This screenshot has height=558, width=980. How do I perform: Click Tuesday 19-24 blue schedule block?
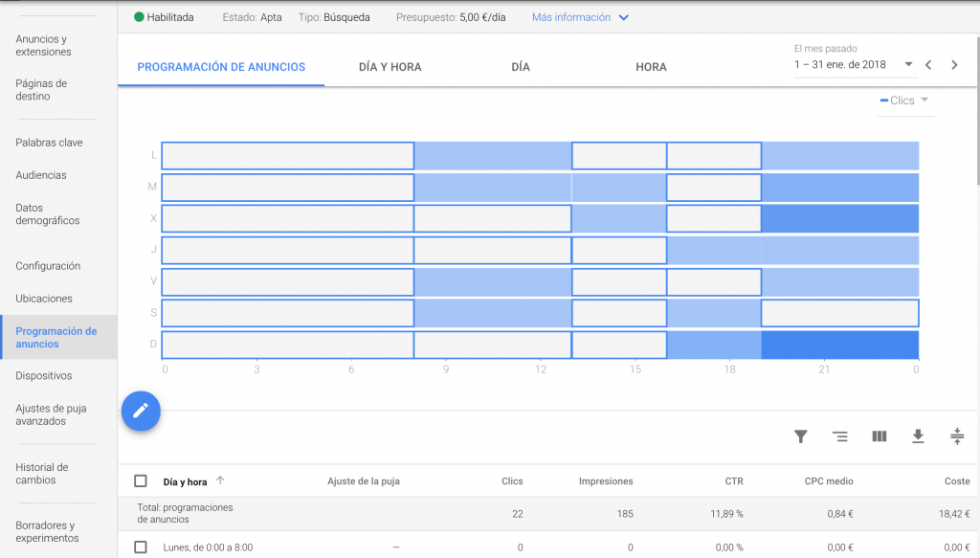pyautogui.click(x=840, y=188)
